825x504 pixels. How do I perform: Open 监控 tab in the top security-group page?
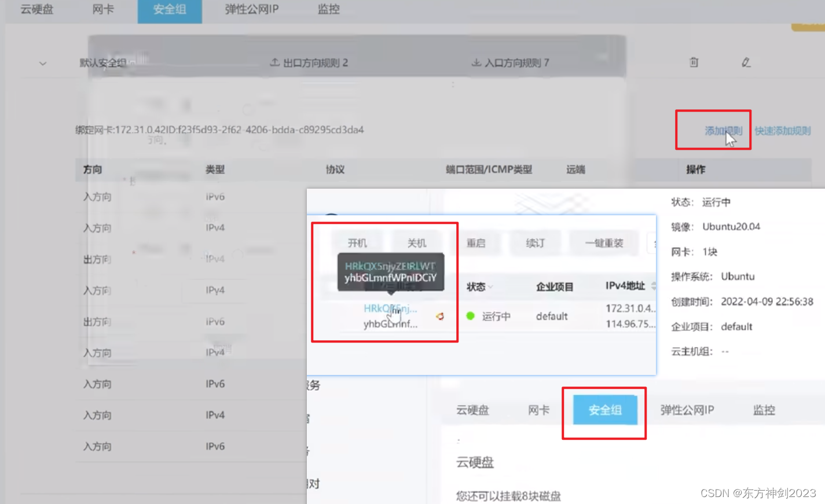point(329,9)
